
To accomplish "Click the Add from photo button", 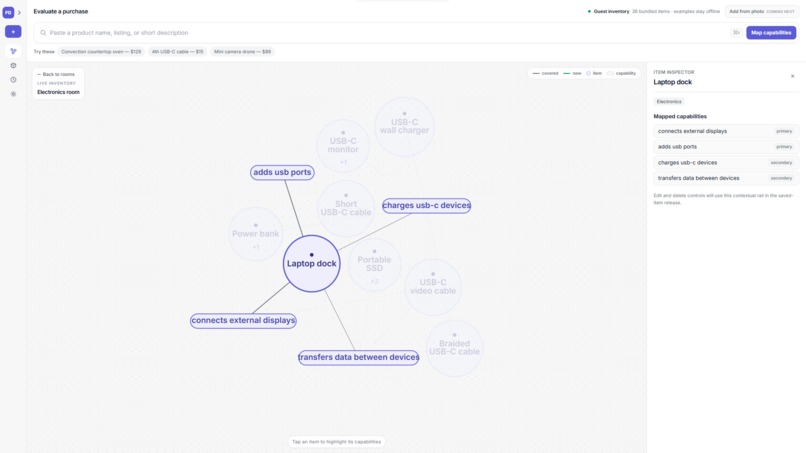I will click(762, 11).
